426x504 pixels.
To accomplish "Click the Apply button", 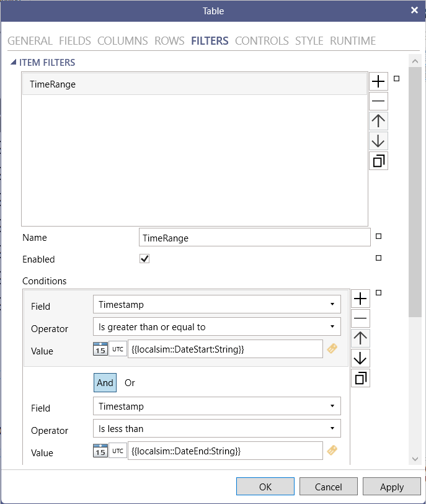I will (x=391, y=487).
